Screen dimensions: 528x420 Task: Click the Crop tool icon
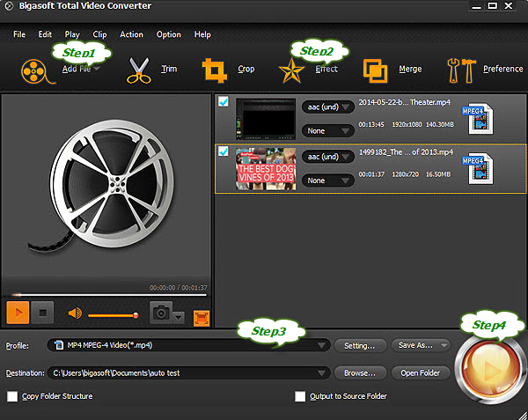tap(214, 70)
